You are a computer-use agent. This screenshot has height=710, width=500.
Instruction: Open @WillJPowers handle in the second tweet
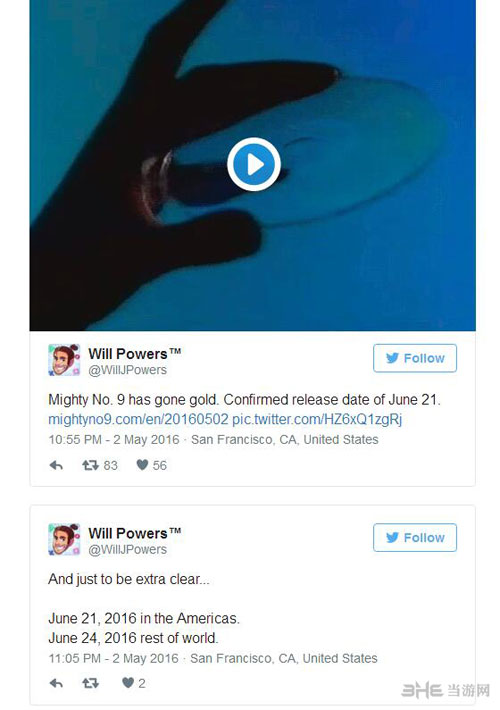127,549
